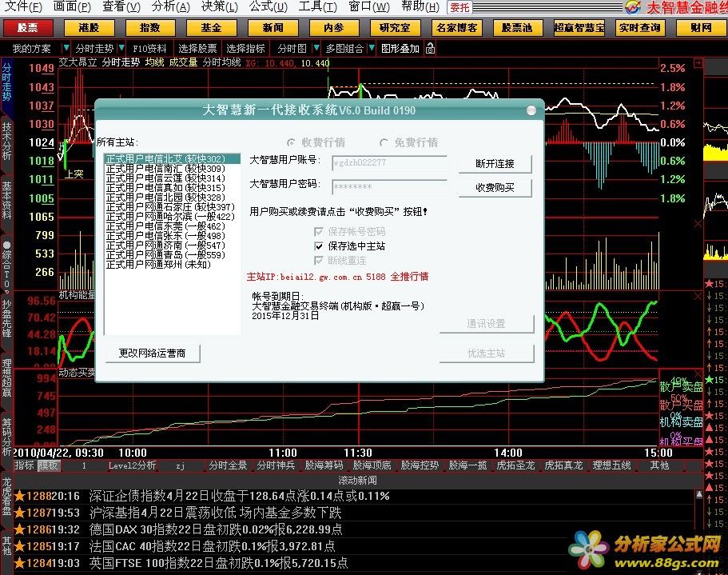Click the padlock lock icon in toolbar
The width and height of the screenshot is (728, 575).
[431, 48]
